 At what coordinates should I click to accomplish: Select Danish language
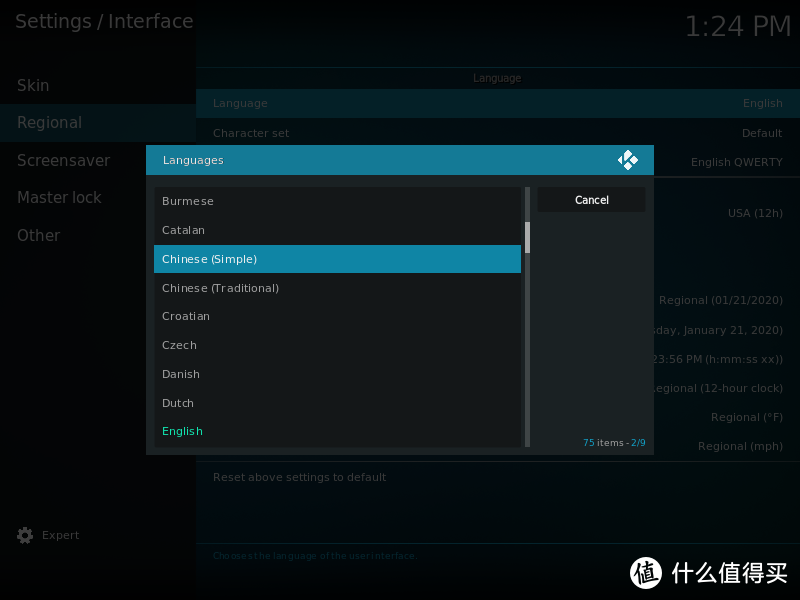(x=337, y=374)
